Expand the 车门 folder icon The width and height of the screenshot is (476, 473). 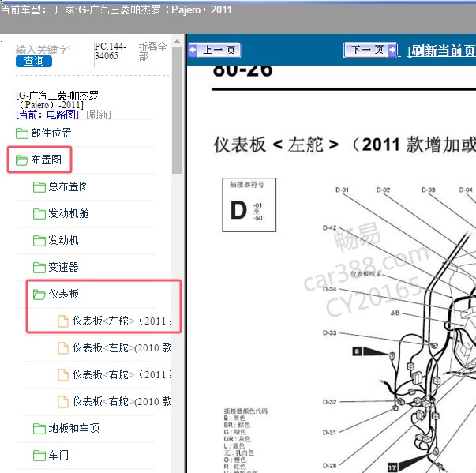pos(39,455)
